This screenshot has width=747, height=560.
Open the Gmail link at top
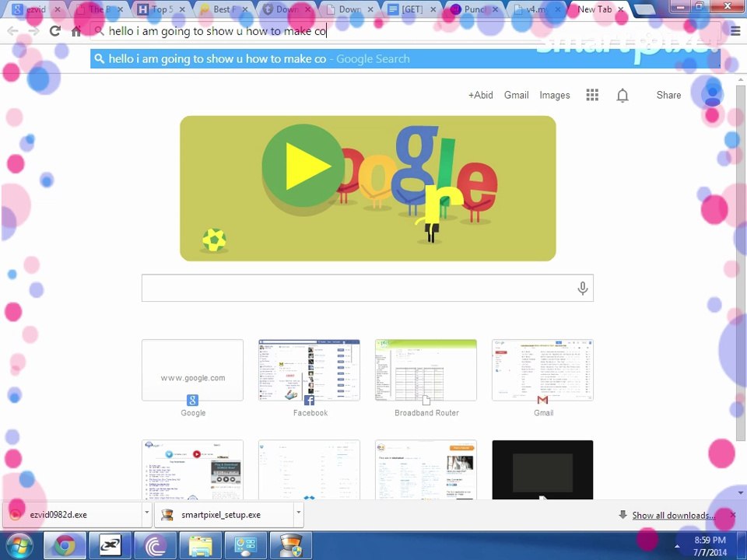tap(517, 95)
